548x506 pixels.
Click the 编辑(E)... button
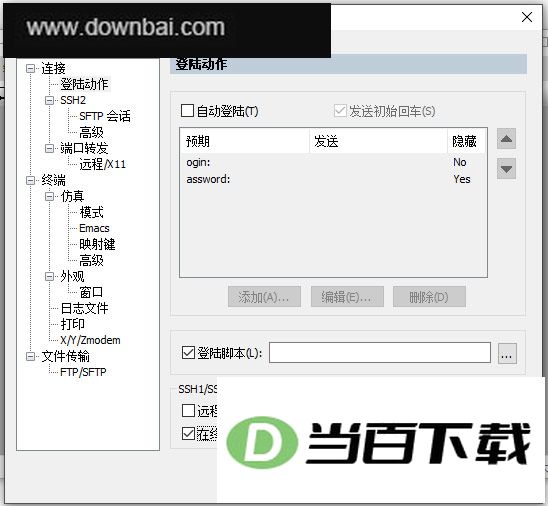(347, 297)
